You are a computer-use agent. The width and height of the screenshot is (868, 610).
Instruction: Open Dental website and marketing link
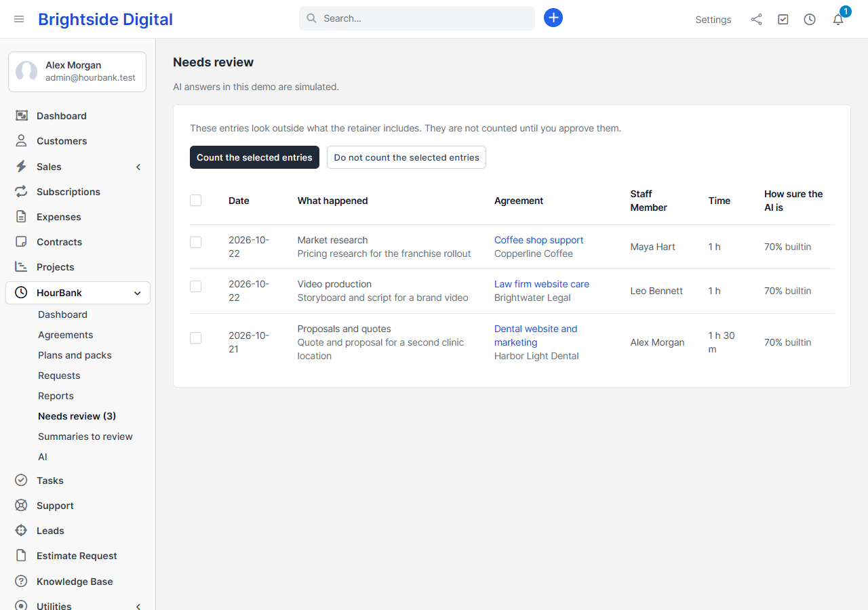click(x=536, y=335)
